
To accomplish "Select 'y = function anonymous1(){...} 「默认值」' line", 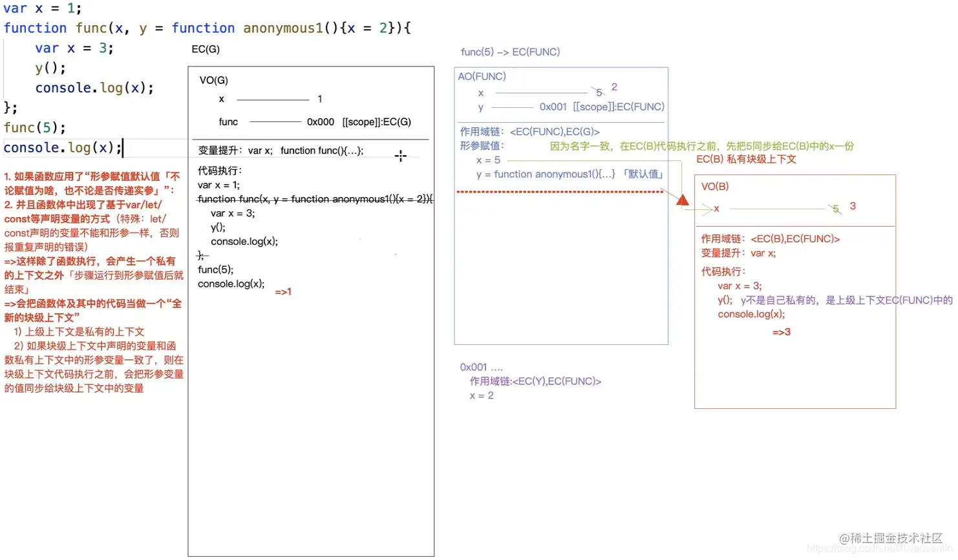I will click(x=570, y=174).
